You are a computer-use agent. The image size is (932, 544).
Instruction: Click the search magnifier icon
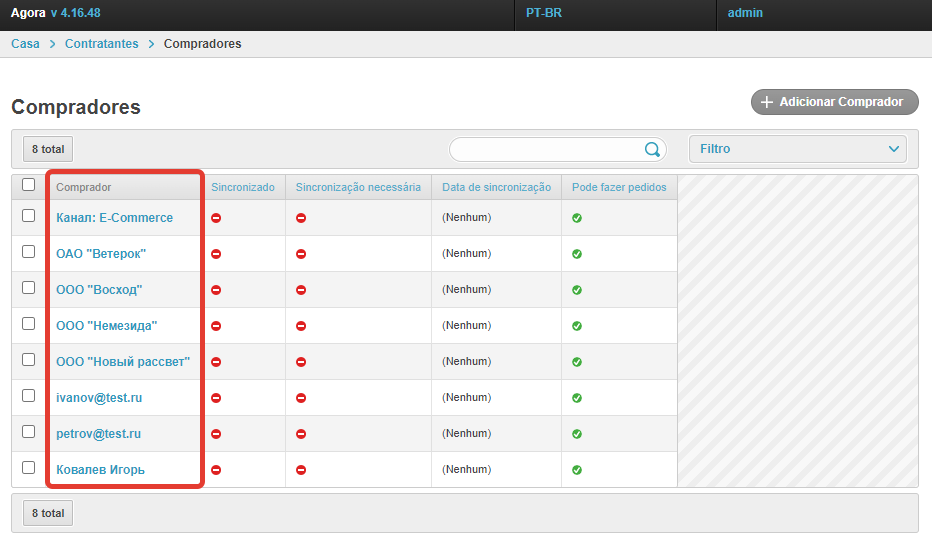click(x=652, y=149)
